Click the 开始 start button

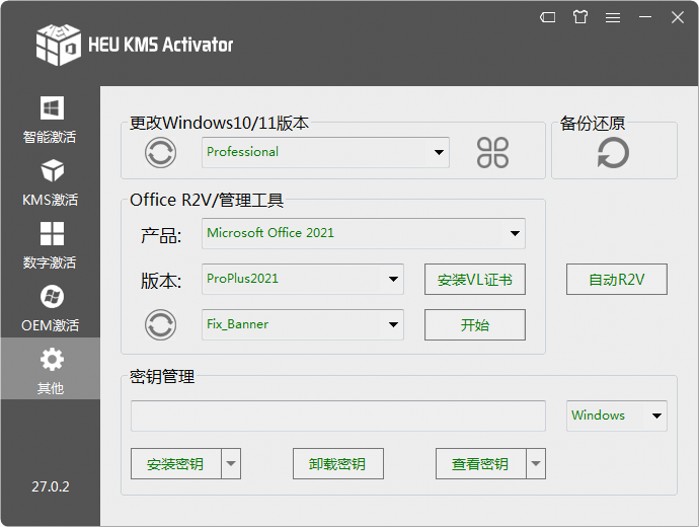[475, 325]
